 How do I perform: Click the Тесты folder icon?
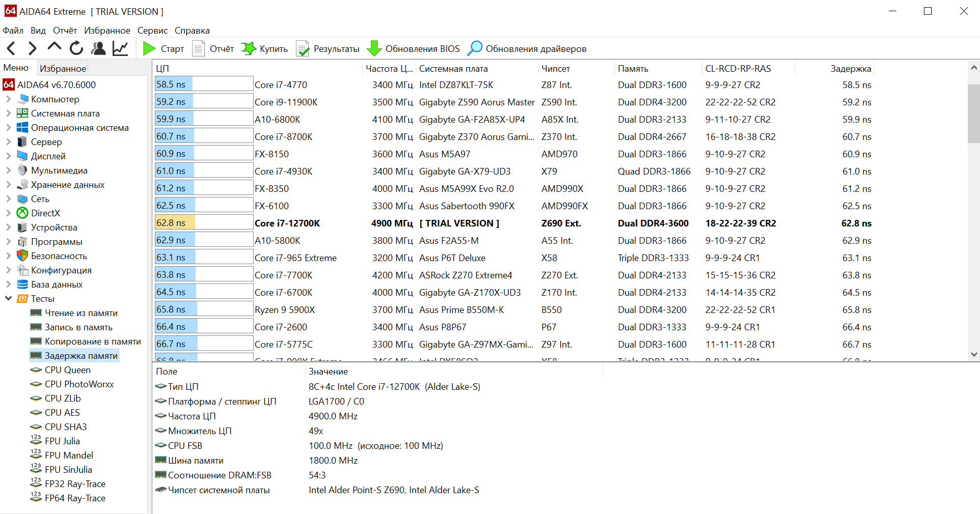22,298
